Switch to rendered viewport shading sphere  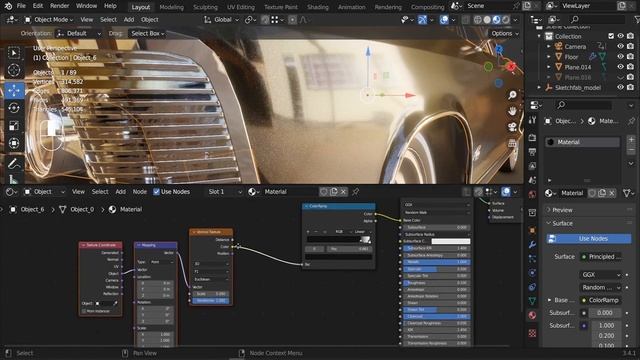[x=506, y=20]
